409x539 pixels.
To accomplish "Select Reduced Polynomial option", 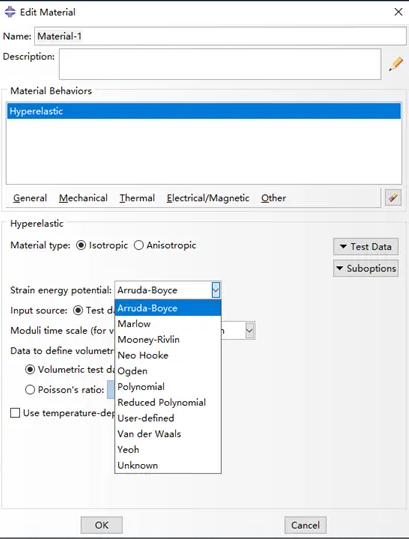I will point(168,403).
